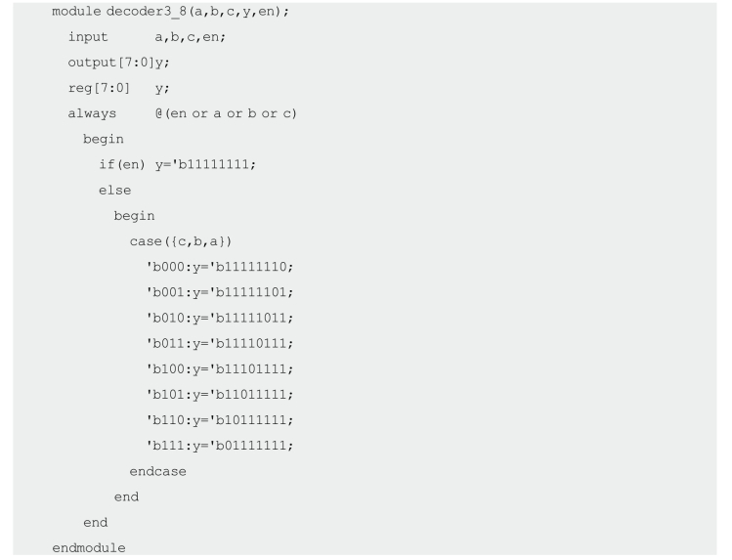Image resolution: width=732 pixels, height=560 pixels.
Task: Click the input a,b,c,en line
Action: pos(147,37)
